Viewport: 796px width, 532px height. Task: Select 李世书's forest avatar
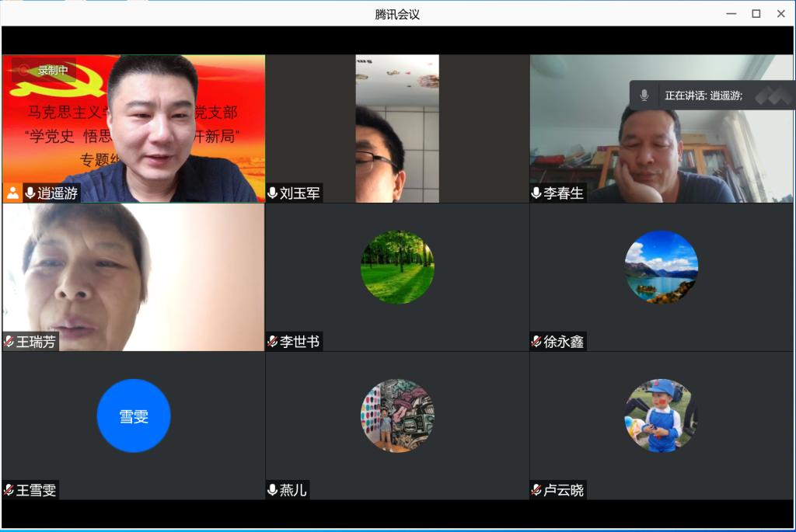click(397, 267)
